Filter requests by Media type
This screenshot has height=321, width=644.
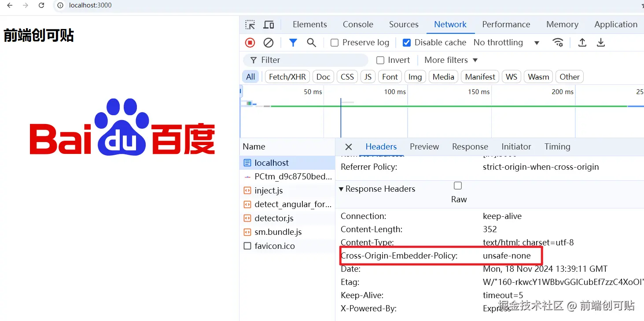point(443,77)
